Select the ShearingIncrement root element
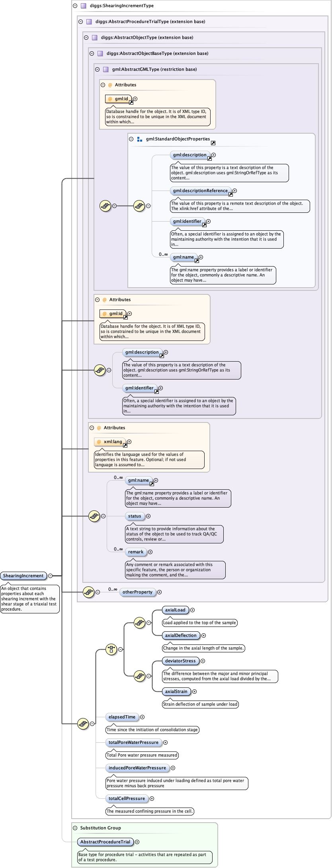This screenshot has width=332, height=868. [23, 576]
